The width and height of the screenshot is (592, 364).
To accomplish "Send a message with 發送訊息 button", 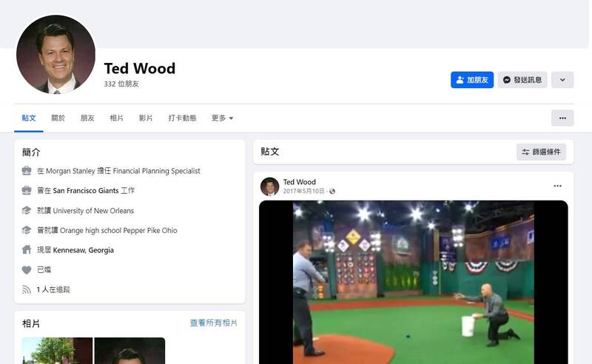I will click(x=522, y=80).
